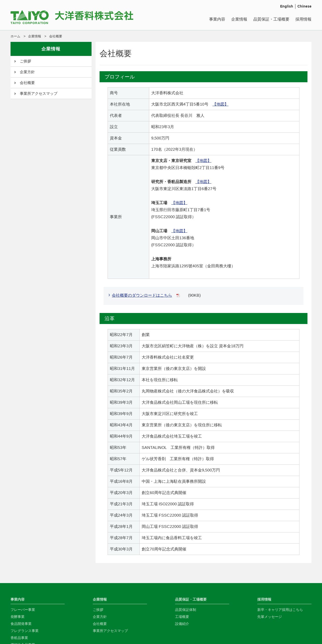Click the chevron icon beside 企業方針 in sidebar
Screen dimensions: 322x644
pos(15,72)
